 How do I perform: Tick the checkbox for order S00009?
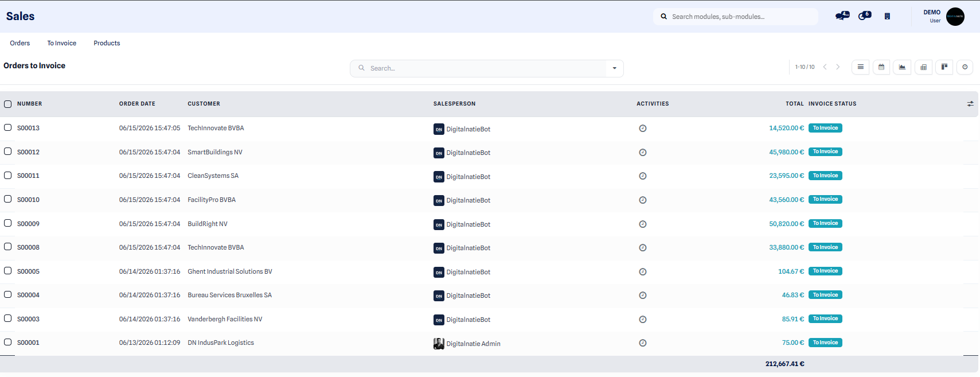click(8, 223)
